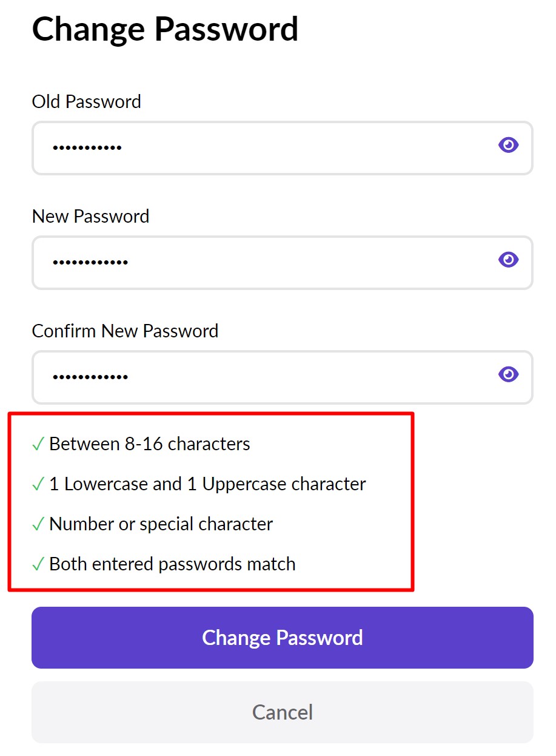The image size is (556, 756).
Task: Click the green checkmark beside 8-16 characters
Action: coord(38,445)
